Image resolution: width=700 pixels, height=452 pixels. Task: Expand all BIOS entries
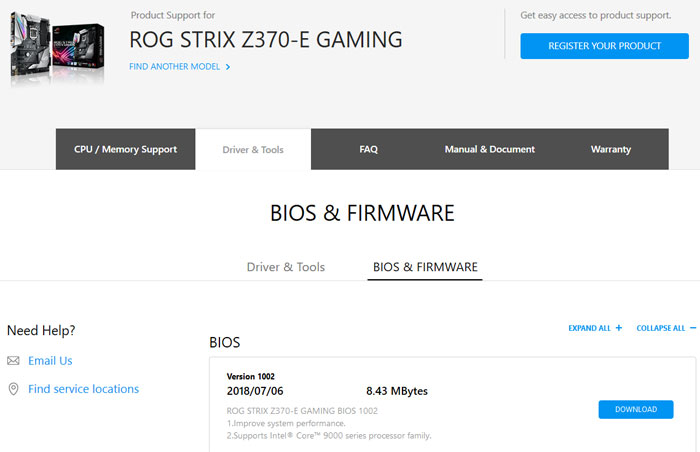[x=595, y=328]
